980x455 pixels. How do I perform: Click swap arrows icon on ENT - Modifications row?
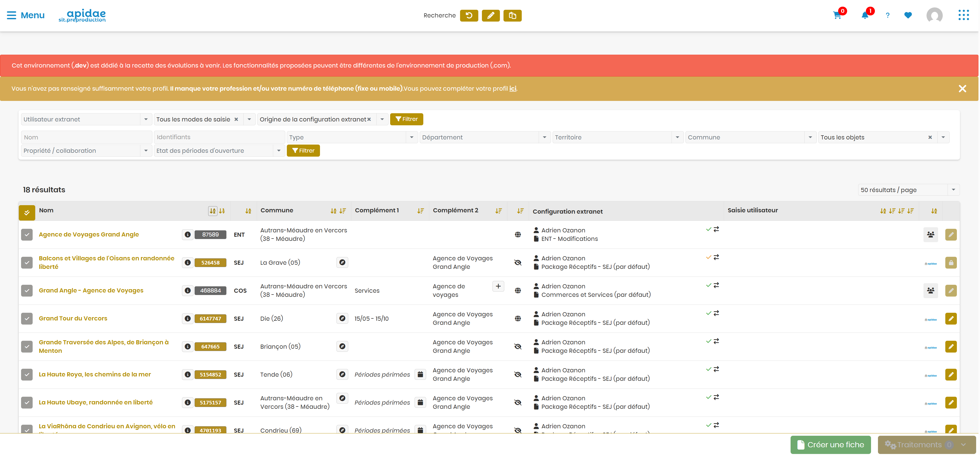tap(716, 230)
